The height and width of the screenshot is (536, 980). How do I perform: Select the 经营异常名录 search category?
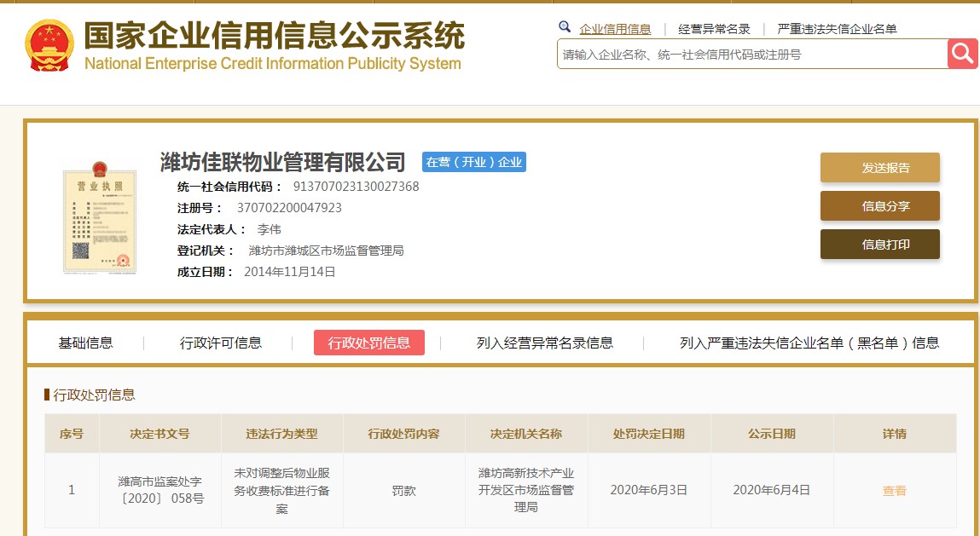(x=714, y=29)
